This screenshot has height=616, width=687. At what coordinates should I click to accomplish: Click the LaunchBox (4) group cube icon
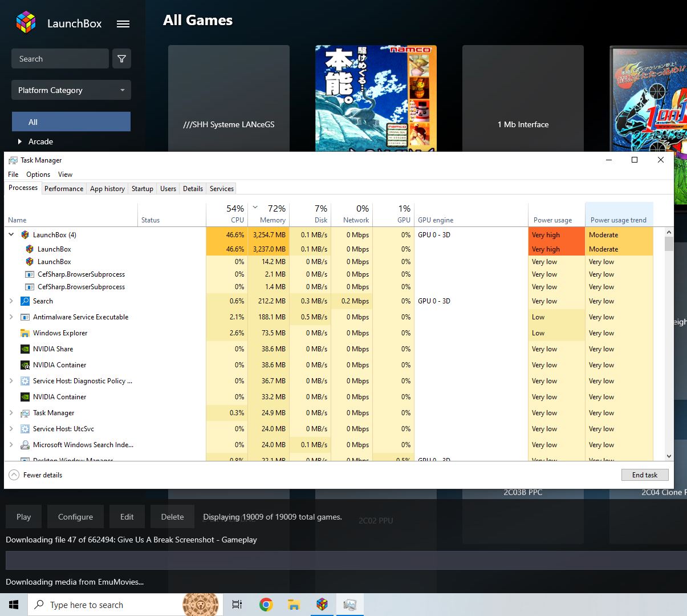(x=25, y=235)
